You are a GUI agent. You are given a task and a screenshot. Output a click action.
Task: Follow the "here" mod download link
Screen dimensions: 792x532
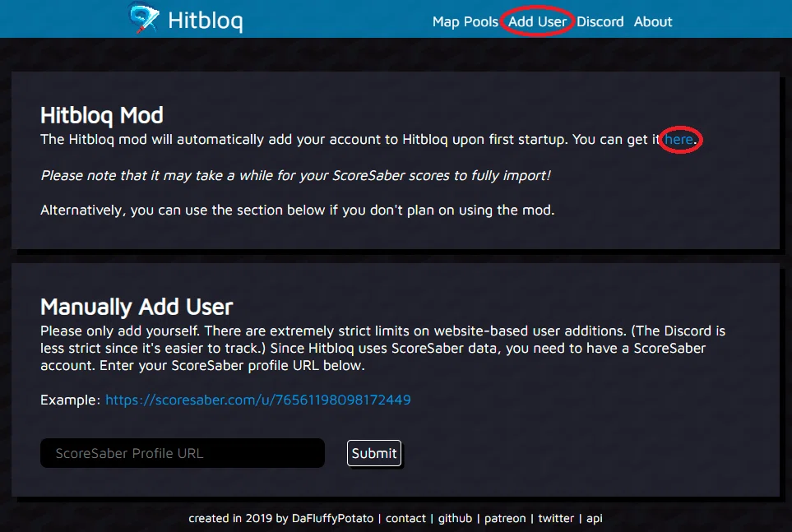coord(679,140)
